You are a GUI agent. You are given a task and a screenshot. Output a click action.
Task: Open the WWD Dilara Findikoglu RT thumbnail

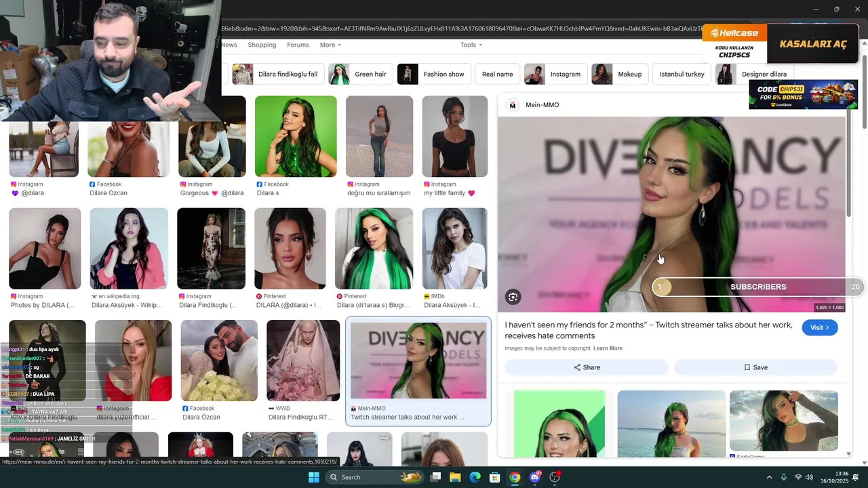click(x=303, y=361)
